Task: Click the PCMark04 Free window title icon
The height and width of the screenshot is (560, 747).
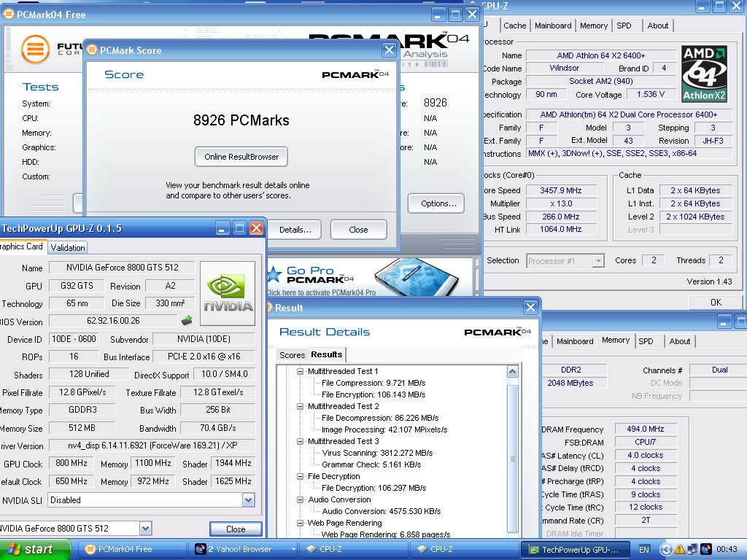Action: 8,15
